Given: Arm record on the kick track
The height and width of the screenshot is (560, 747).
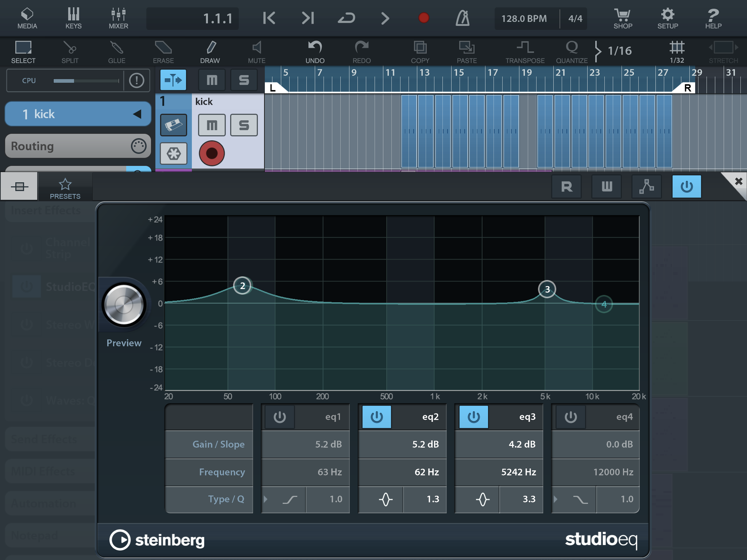Looking at the screenshot, I should tap(212, 153).
